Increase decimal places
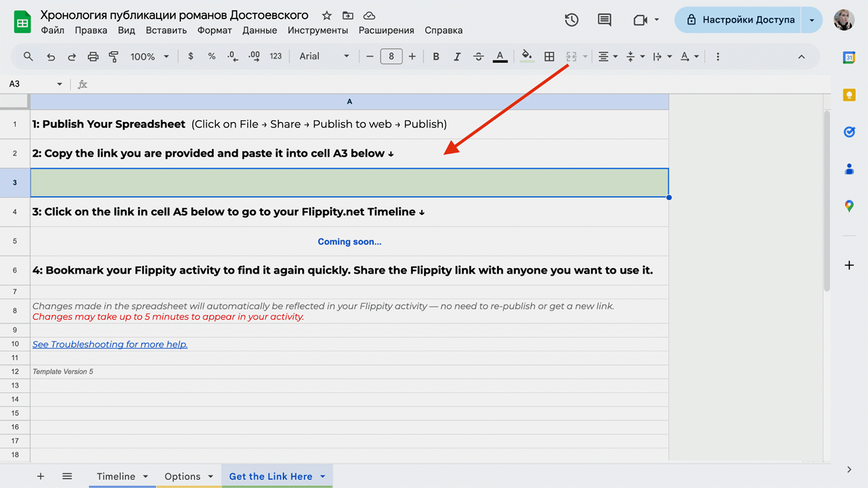This screenshot has height=488, width=868. 254,56
